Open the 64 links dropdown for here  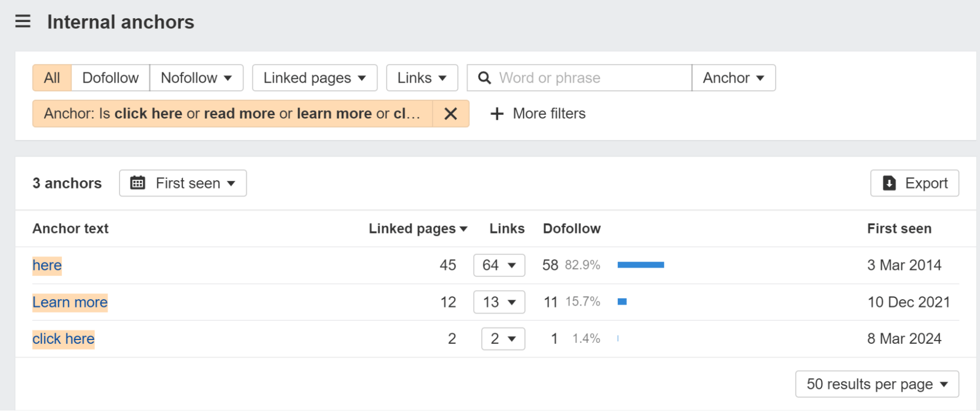pos(499,265)
